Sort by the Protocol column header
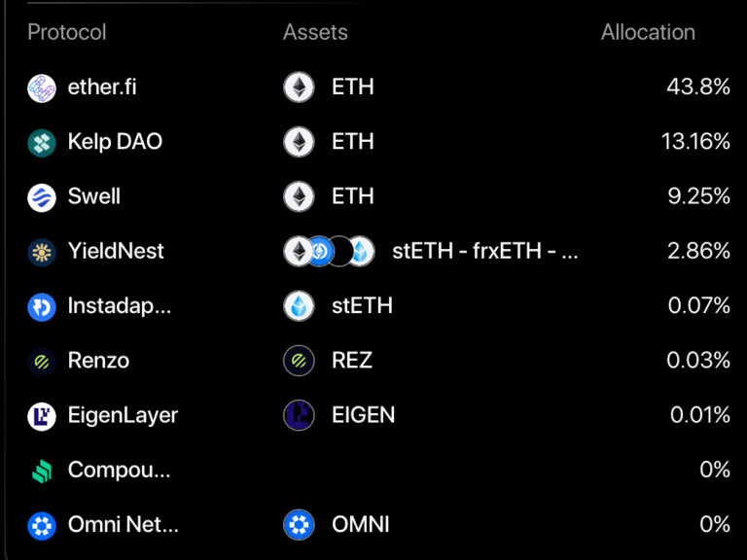Screen dimensions: 747x560 click(x=67, y=32)
